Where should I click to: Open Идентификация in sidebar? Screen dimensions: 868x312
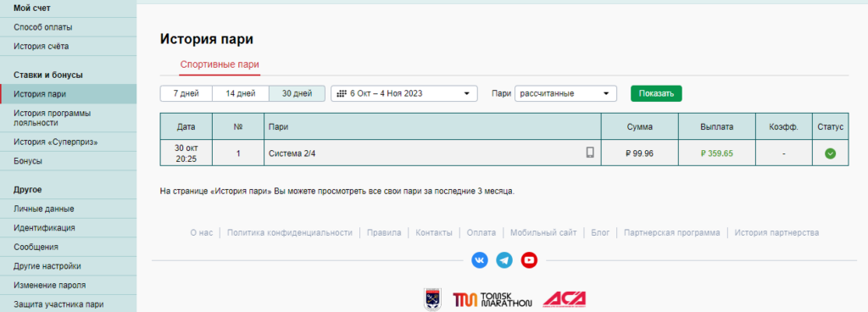tap(68, 227)
